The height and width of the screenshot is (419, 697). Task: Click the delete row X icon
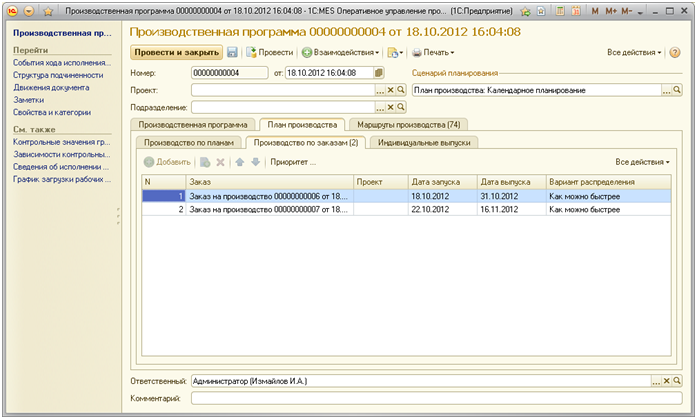pos(220,162)
